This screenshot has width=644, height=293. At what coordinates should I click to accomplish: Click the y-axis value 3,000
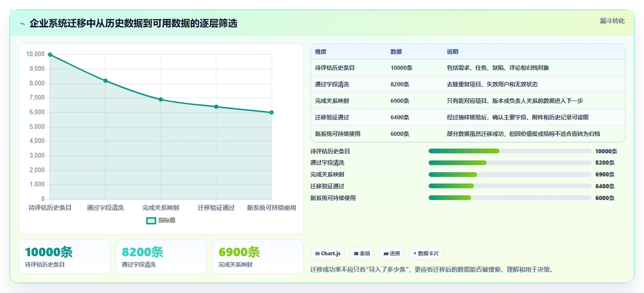tap(37, 156)
